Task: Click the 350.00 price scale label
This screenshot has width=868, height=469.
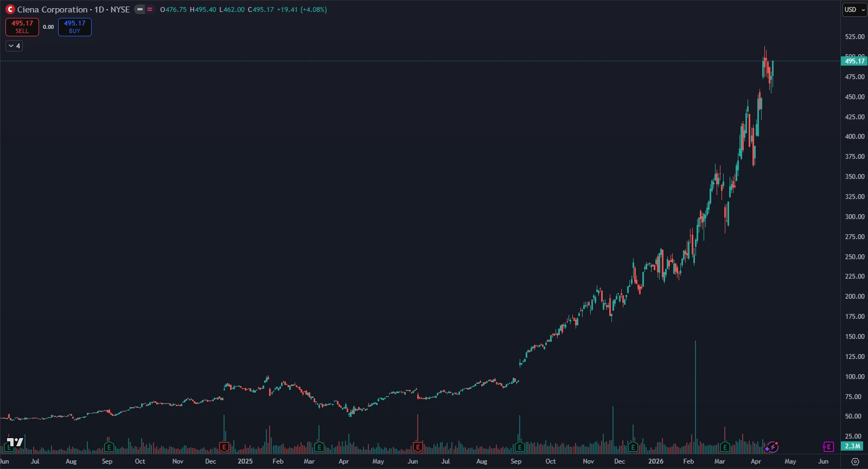Action: (x=855, y=177)
